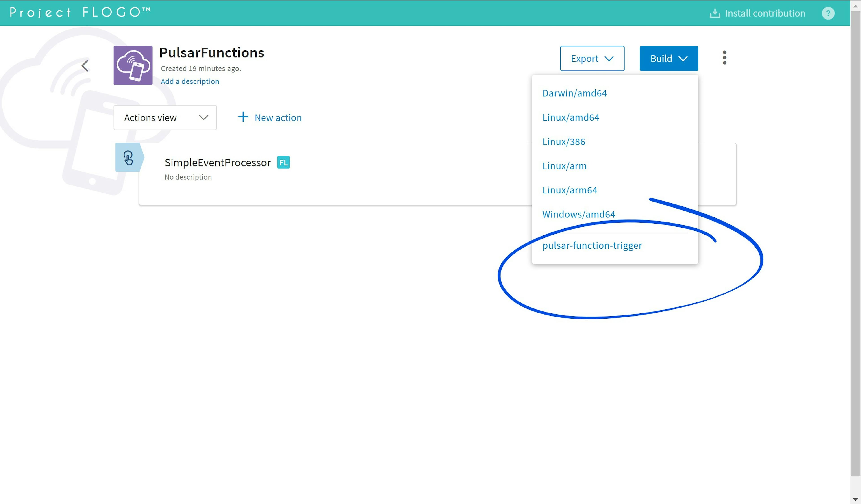
Task: Click the SimpleEventProcessor trigger hand icon
Action: tap(128, 158)
